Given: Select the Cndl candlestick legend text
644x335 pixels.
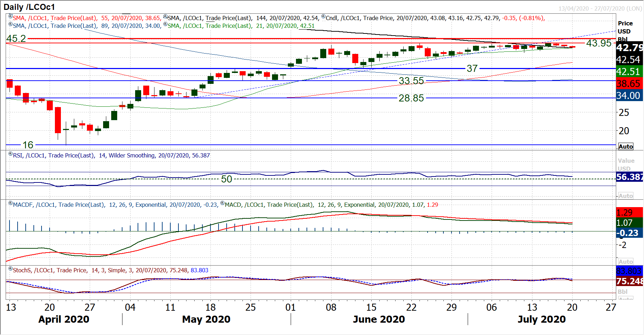Looking at the screenshot, I should click(435, 18).
